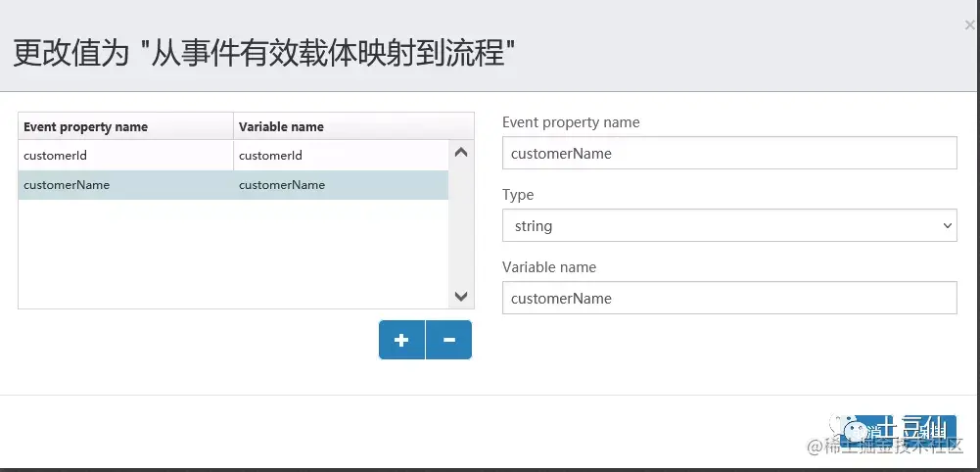Focus the Variable name input field

(x=729, y=298)
